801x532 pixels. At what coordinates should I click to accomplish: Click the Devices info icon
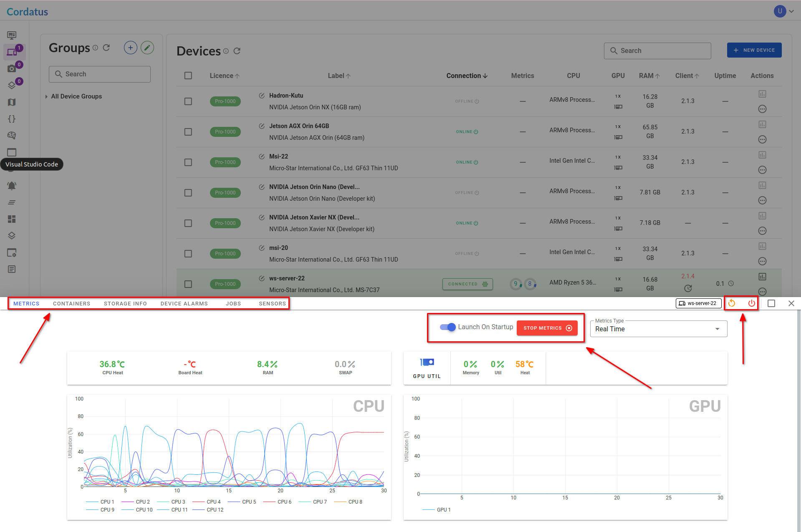(226, 51)
